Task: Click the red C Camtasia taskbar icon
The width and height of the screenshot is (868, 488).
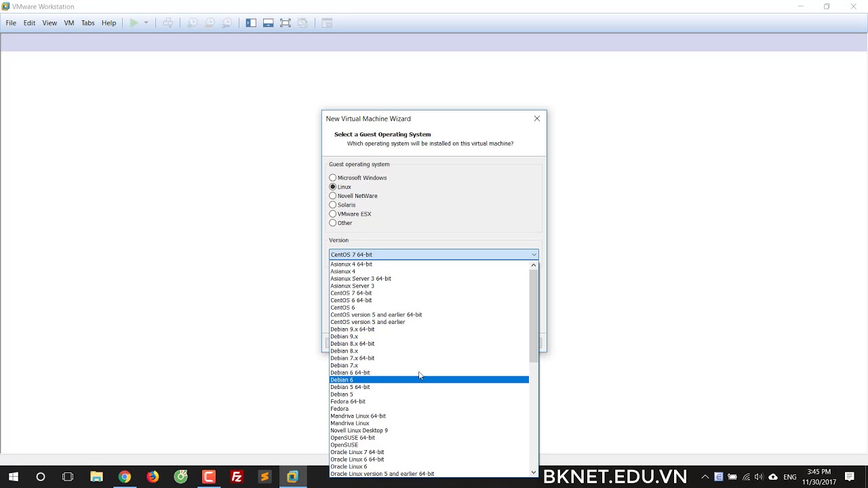Action: [x=209, y=477]
